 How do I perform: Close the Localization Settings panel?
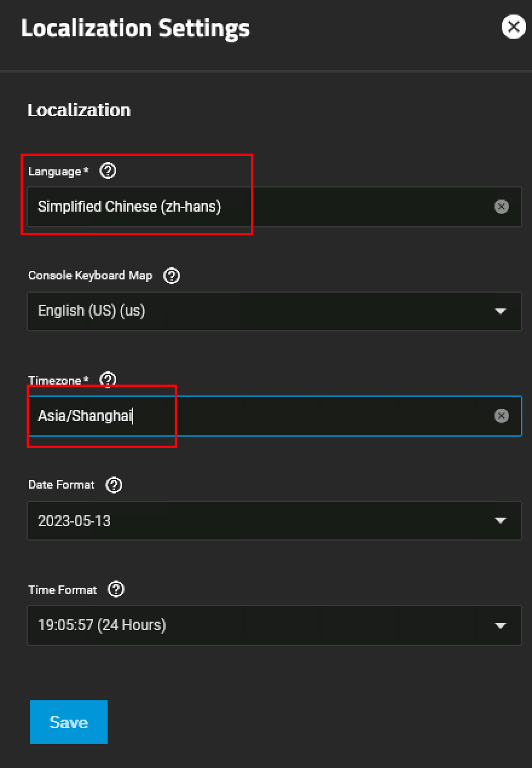click(513, 27)
